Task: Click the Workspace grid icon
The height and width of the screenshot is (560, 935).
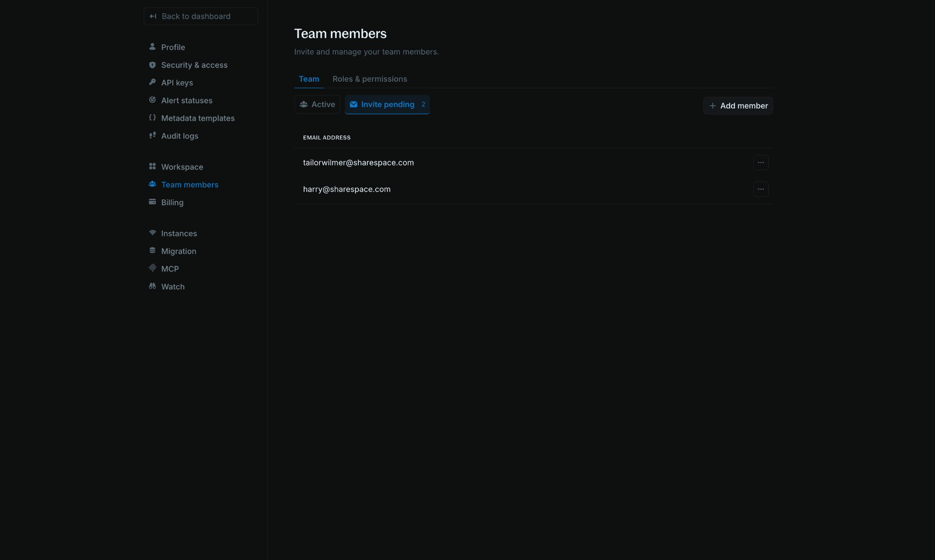Action: pyautogui.click(x=152, y=167)
